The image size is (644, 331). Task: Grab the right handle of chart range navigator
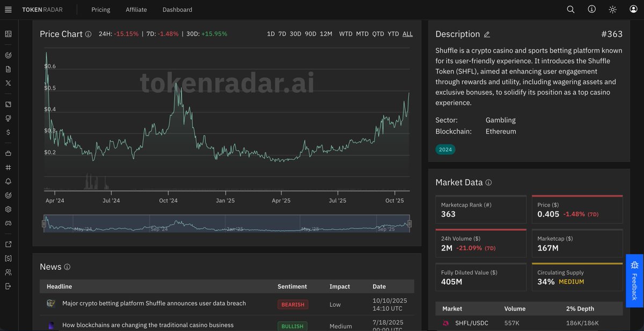409,223
